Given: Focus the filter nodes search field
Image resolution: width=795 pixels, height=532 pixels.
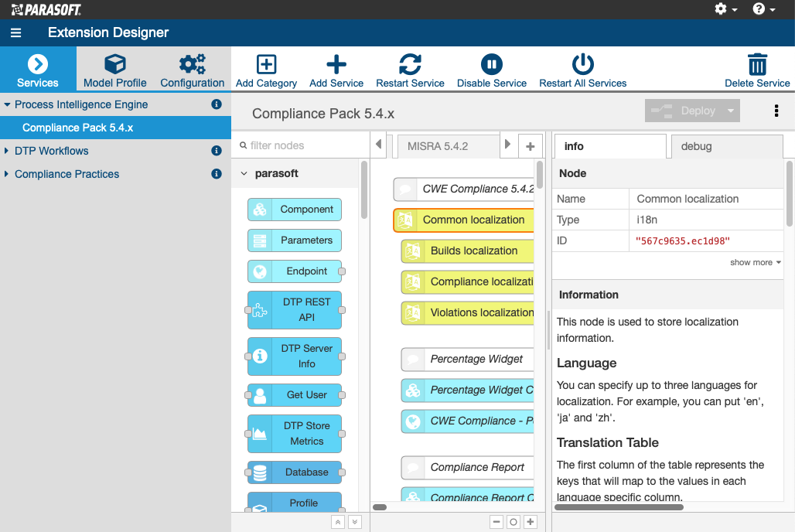Looking at the screenshot, I should click(302, 145).
